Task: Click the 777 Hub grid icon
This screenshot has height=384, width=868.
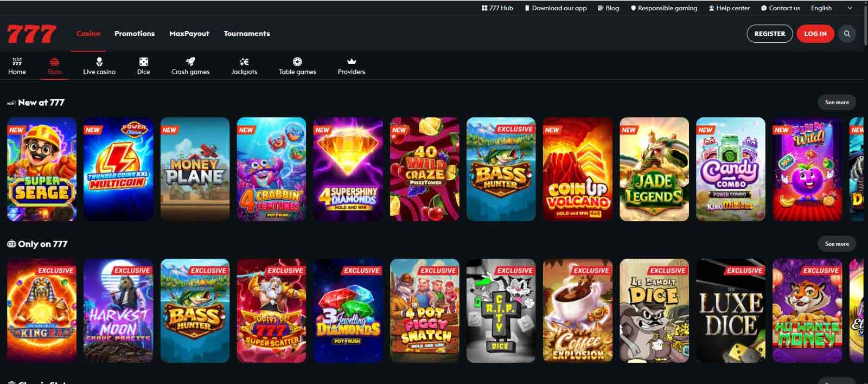Action: pyautogui.click(x=484, y=8)
